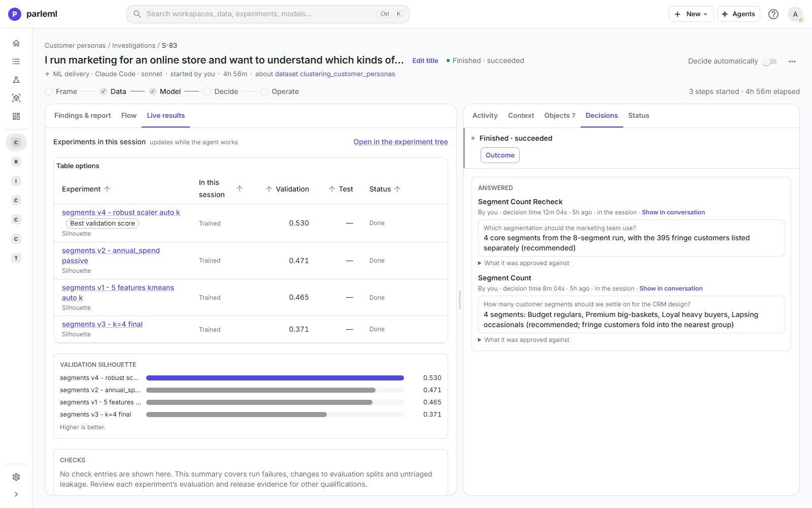Screen dimensions: 812x508
Task: Open the home icon in sidebar
Action: [x=16, y=43]
